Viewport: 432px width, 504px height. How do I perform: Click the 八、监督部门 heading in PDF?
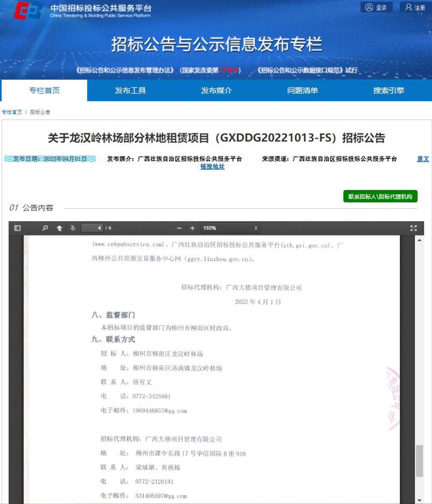(113, 315)
